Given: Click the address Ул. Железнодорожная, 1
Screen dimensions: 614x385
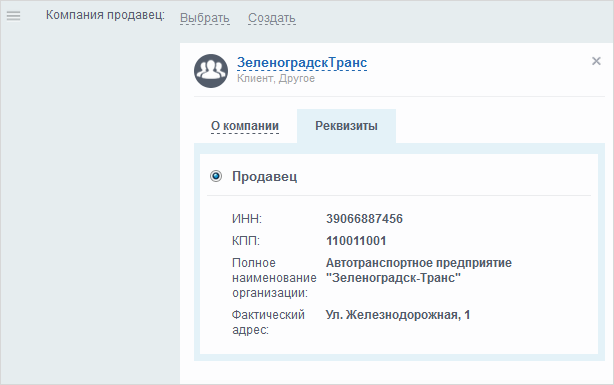Looking at the screenshot, I should click(x=398, y=315).
